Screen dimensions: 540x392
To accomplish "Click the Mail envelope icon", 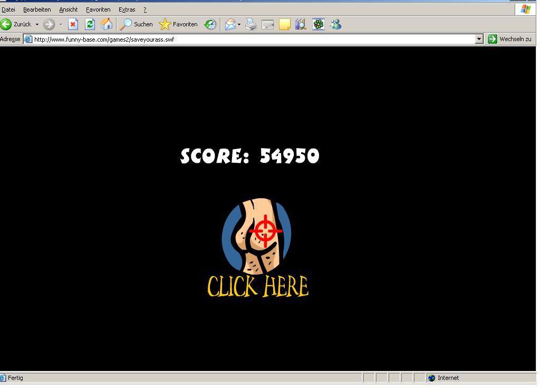I will coord(230,24).
